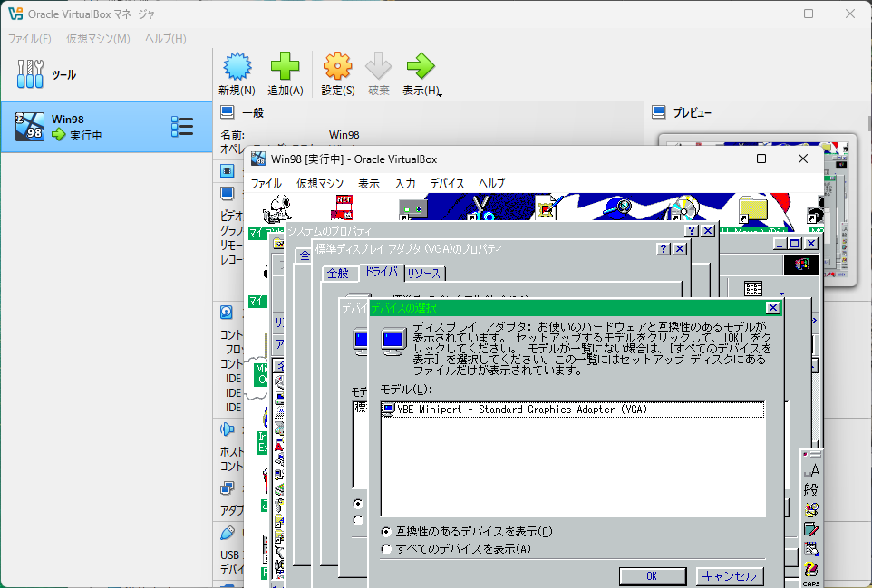Click the green 追加(A) add icon
The height and width of the screenshot is (588, 872).
(285, 66)
